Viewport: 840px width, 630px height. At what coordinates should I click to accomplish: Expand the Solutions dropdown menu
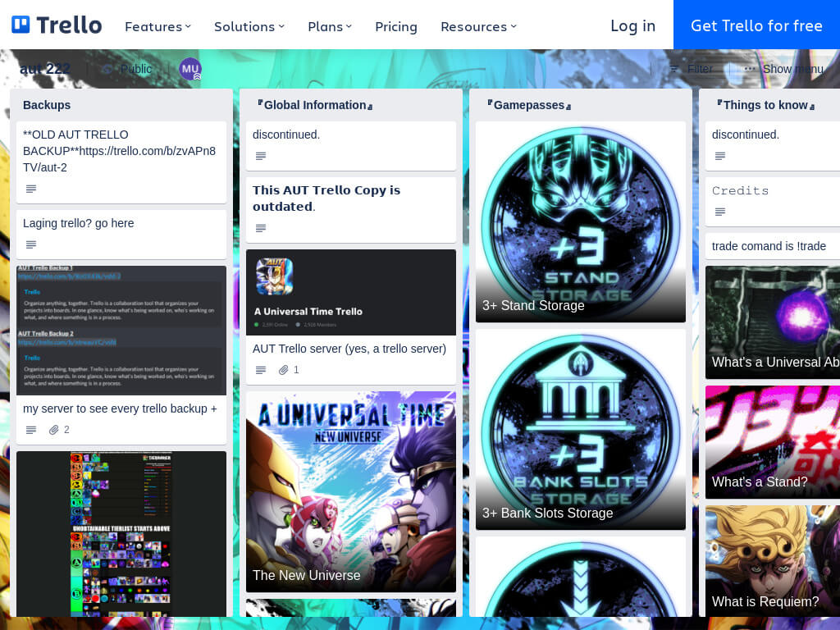[249, 26]
